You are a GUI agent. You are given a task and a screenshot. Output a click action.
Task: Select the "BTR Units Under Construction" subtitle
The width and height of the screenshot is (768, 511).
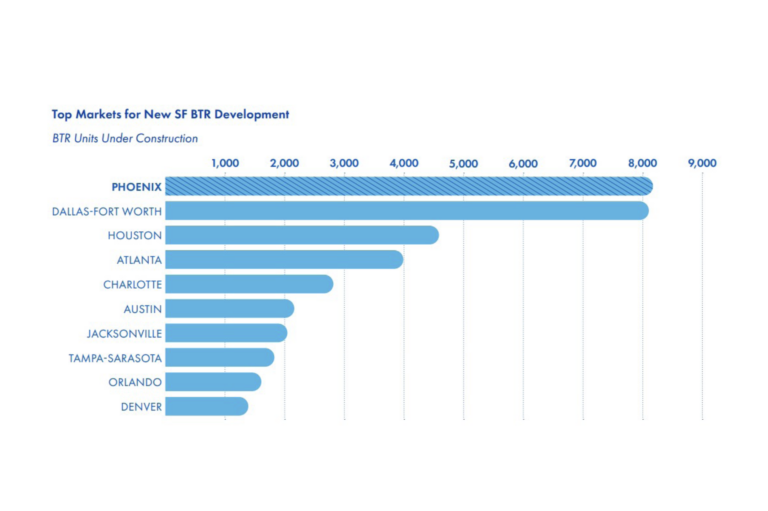(125, 139)
